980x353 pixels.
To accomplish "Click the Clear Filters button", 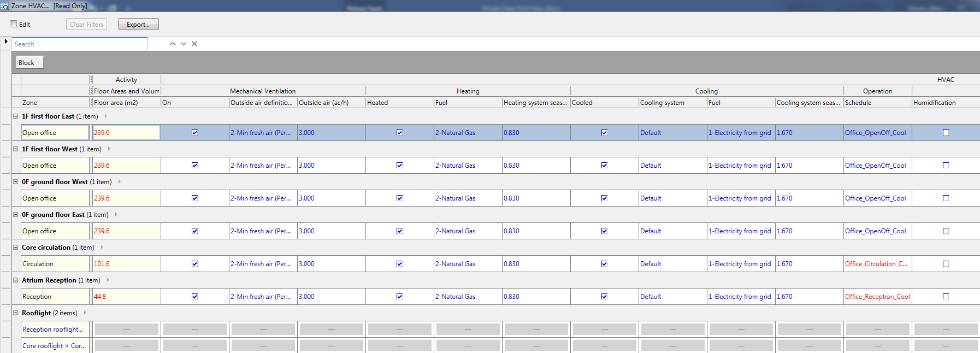I will pos(86,25).
